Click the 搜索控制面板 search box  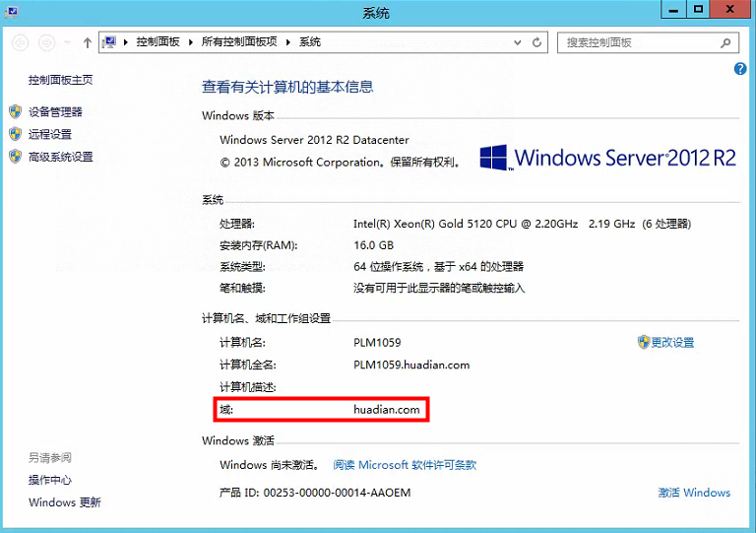click(640, 42)
